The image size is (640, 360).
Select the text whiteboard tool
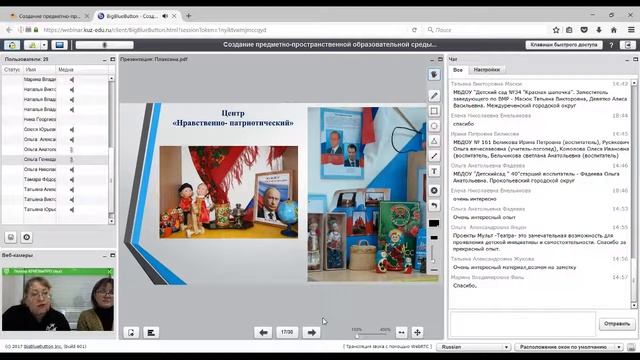pos(434,171)
